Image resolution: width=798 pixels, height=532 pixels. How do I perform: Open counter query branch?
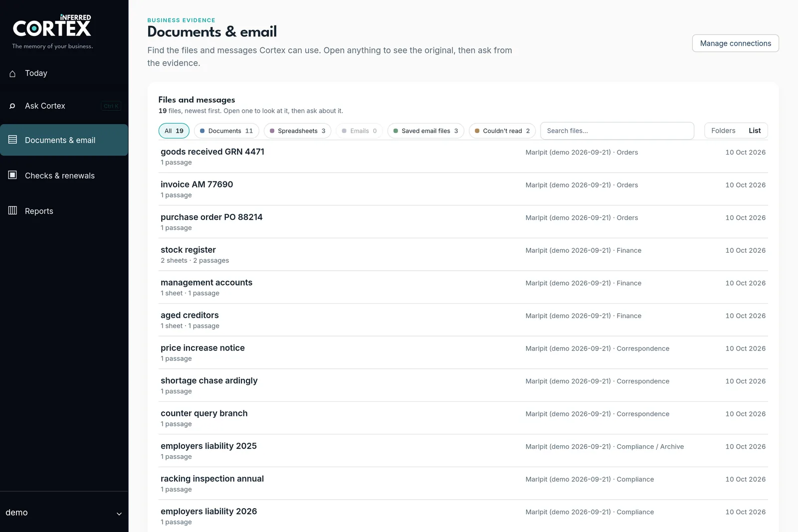coord(463,418)
